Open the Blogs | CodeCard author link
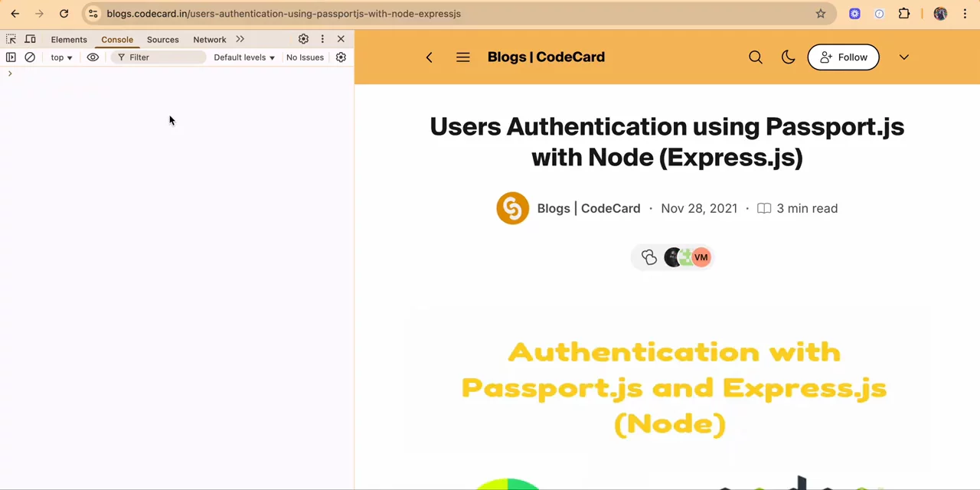Image resolution: width=980 pixels, height=490 pixels. [588, 208]
